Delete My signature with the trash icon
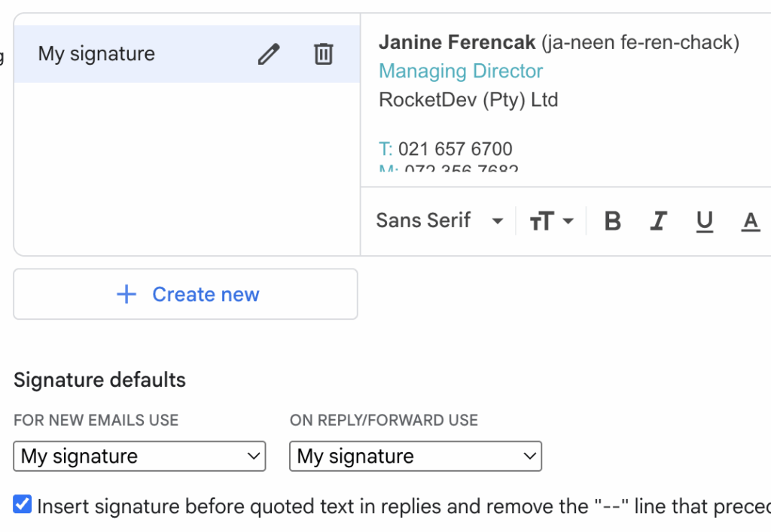 [323, 54]
